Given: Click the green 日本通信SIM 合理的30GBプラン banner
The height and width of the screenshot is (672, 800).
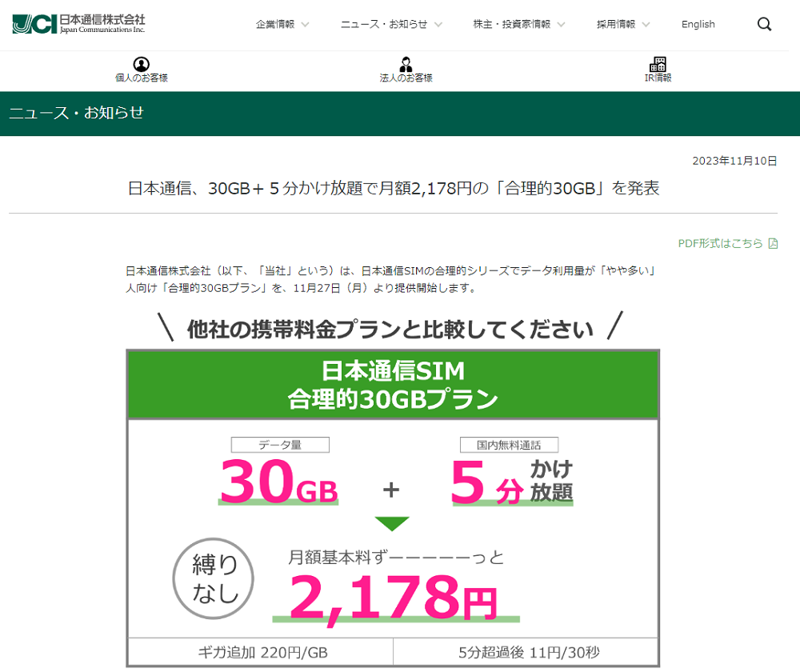Looking at the screenshot, I should click(393, 385).
